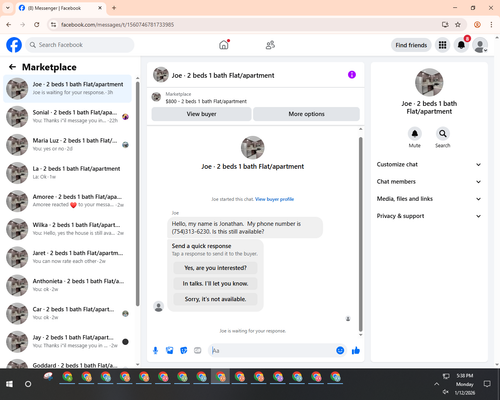The width and height of the screenshot is (500, 400).
Task: Open Chrome profile icon in toolbar
Action: pyautogui.click(x=477, y=25)
